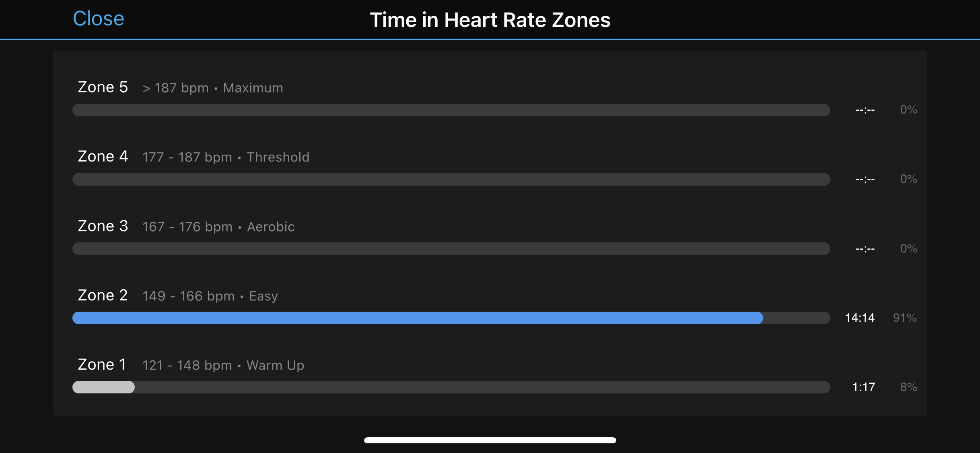
Task: Click the gray Zone 1 progress bar fill
Action: point(103,387)
